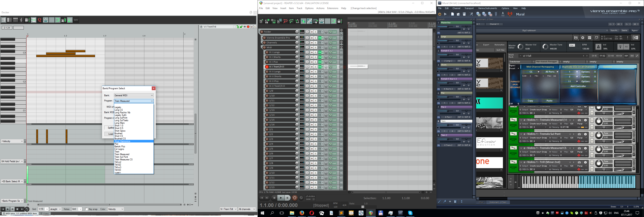Viewport: 644px width, 217px height.
Task: Open the Color Velocity dropdown
Action: [x=116, y=209]
